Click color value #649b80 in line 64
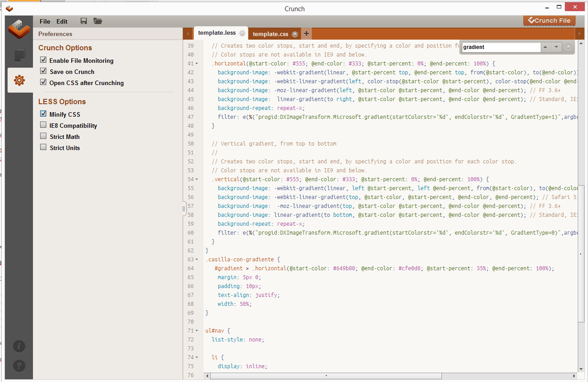The width and height of the screenshot is (588, 382). click(344, 268)
